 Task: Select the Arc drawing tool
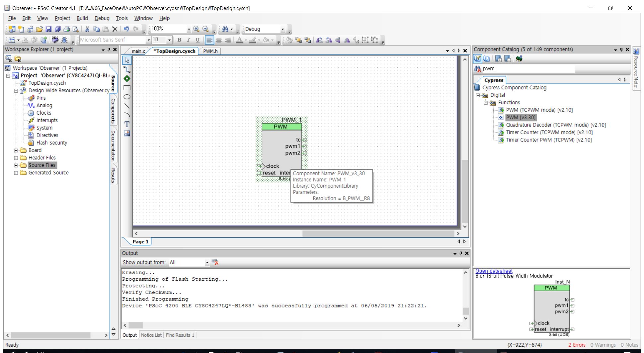[x=127, y=115]
